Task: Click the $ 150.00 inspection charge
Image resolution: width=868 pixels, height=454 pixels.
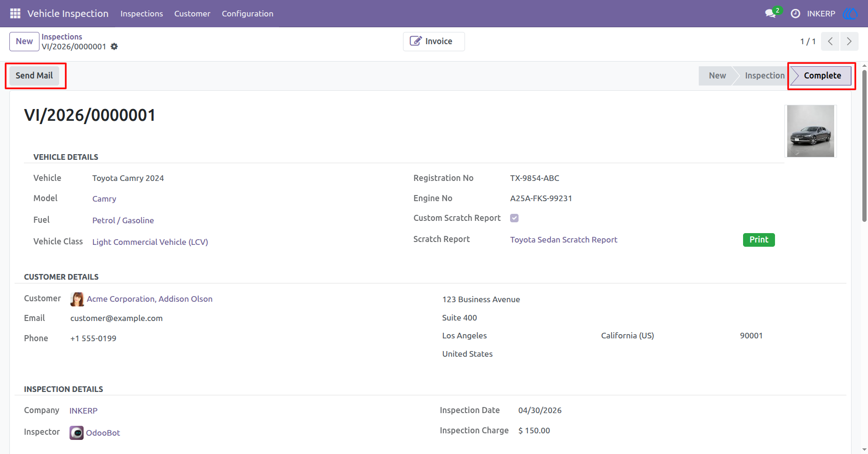Action: (534, 431)
